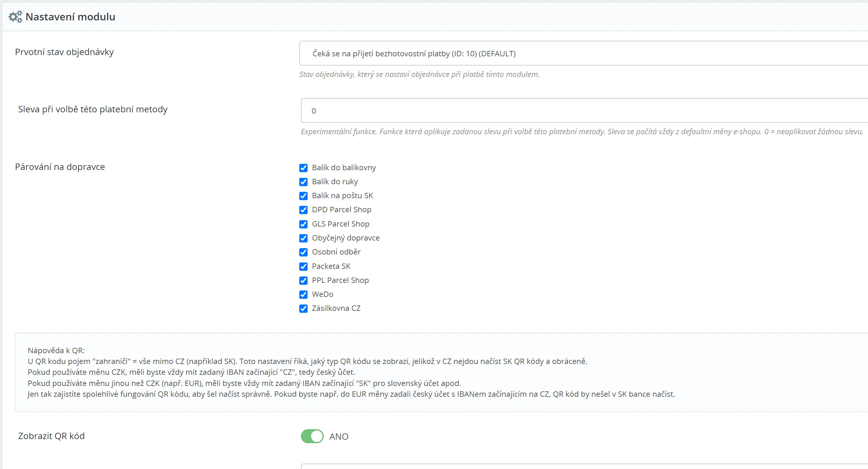Uncheck the Osobní odběr option
Image resolution: width=868 pixels, height=469 pixels.
[303, 252]
